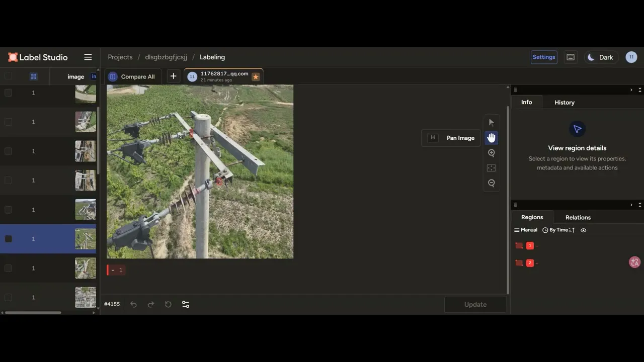Screen dimensions: 644x362
Task: Collapse the Info panel with its chevron
Action: pyautogui.click(x=631, y=90)
